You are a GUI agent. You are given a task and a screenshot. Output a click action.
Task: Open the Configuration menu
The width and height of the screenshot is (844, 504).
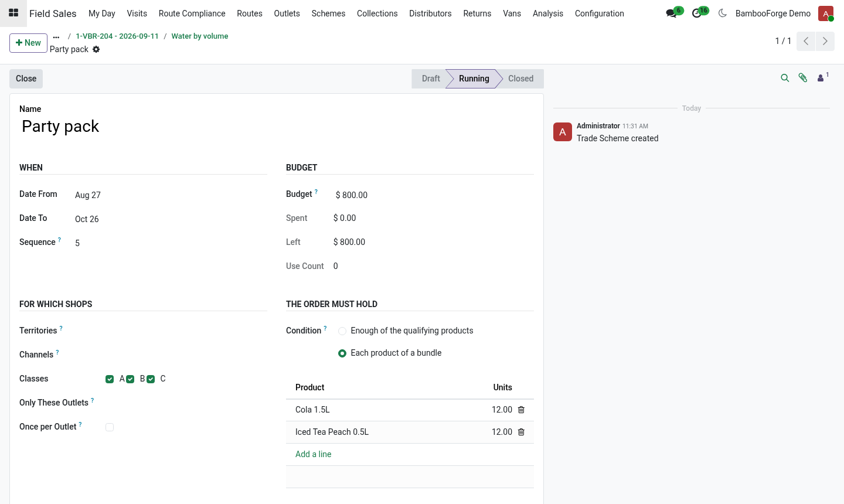[599, 13]
